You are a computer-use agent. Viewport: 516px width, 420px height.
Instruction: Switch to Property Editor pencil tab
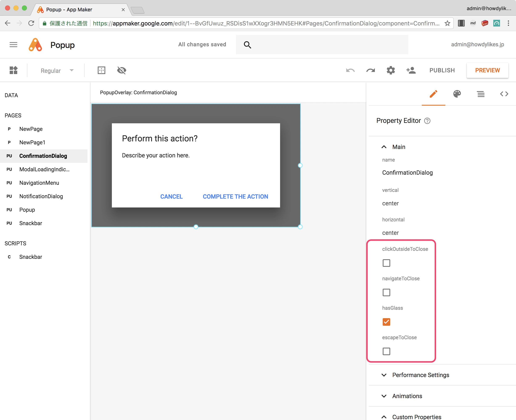[x=433, y=94]
